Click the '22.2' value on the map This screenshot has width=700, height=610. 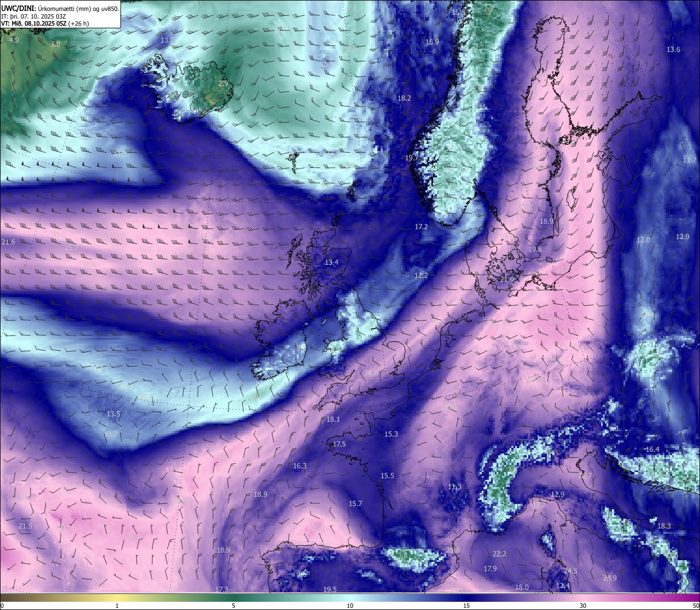[x=499, y=554]
